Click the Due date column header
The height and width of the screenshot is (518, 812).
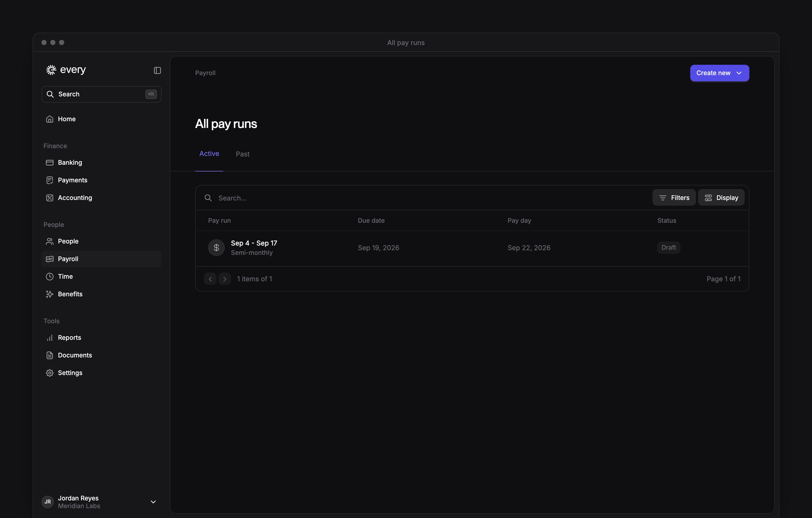click(x=371, y=221)
